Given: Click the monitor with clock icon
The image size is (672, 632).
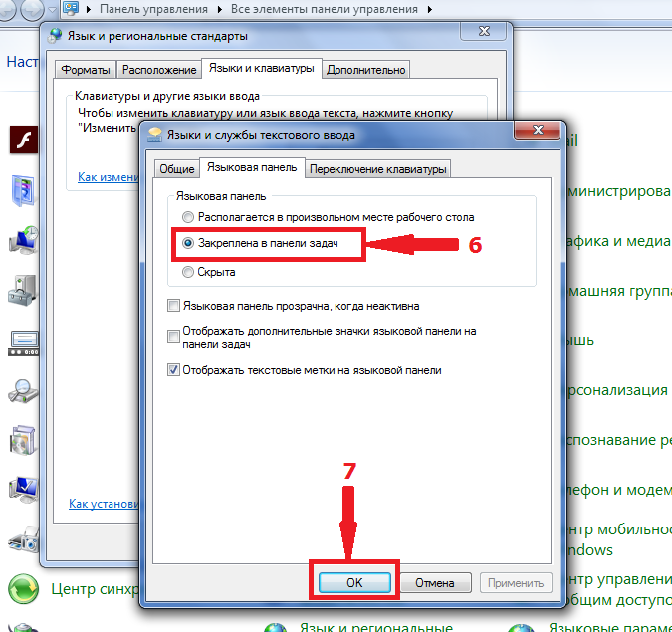Looking at the screenshot, I should 24,240.
